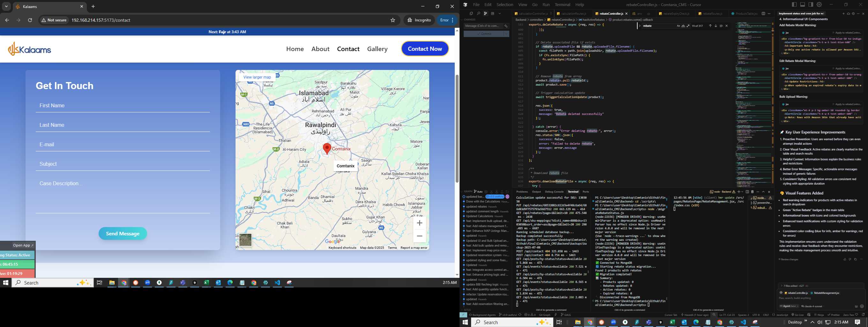Toggle Match Whole Word in find widget
This screenshot has width=868, height=327.
pyautogui.click(x=683, y=26)
